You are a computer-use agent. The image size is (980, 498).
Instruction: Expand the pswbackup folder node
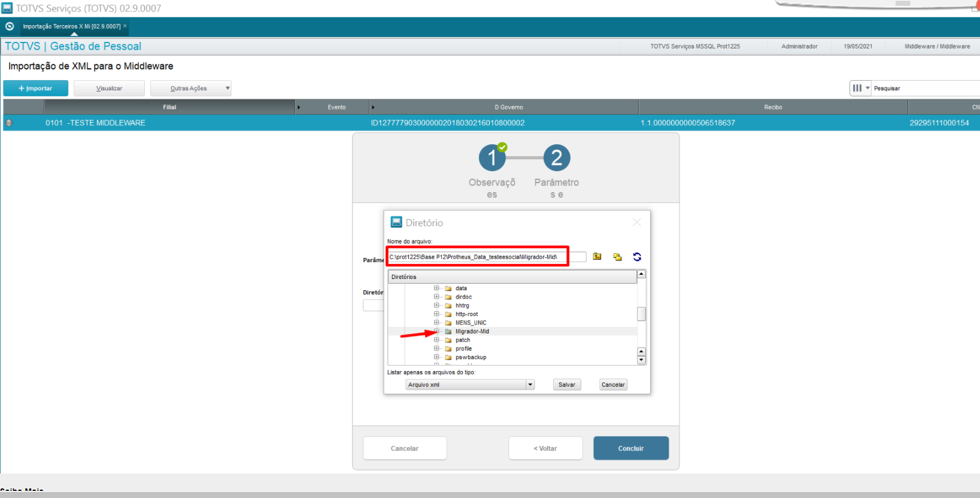[x=436, y=357]
